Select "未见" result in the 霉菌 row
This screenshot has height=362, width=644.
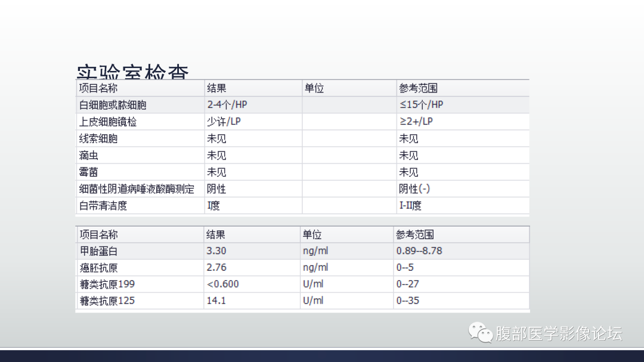216,172
